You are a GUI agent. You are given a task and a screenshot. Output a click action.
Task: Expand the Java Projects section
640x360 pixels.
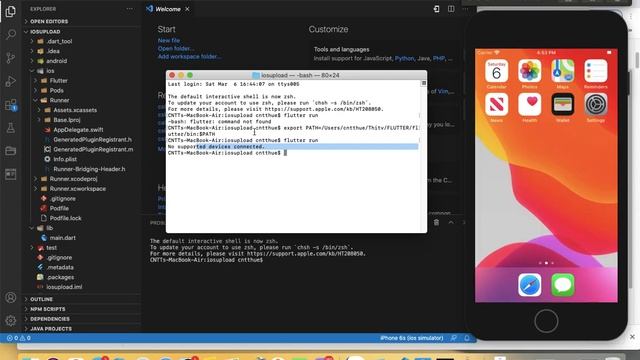click(51, 329)
